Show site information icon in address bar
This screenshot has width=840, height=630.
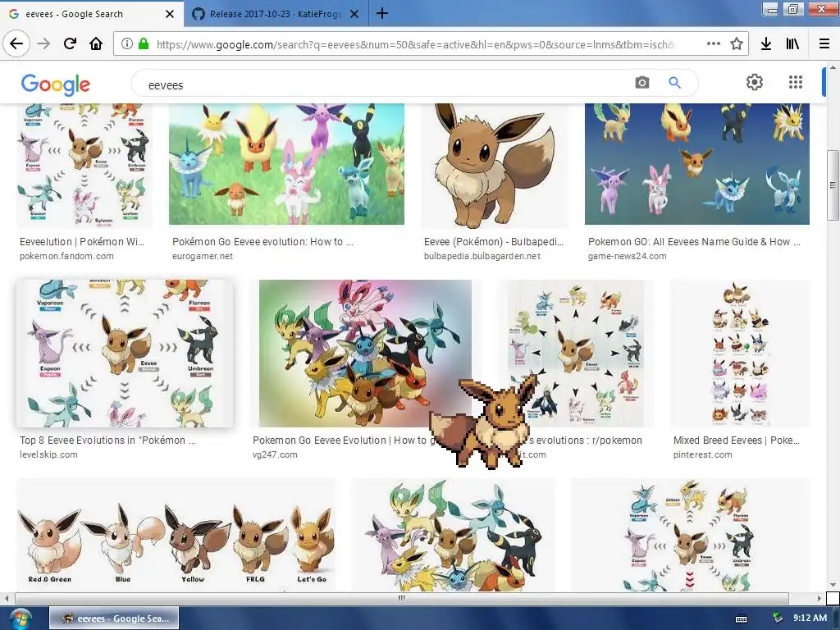(126, 43)
